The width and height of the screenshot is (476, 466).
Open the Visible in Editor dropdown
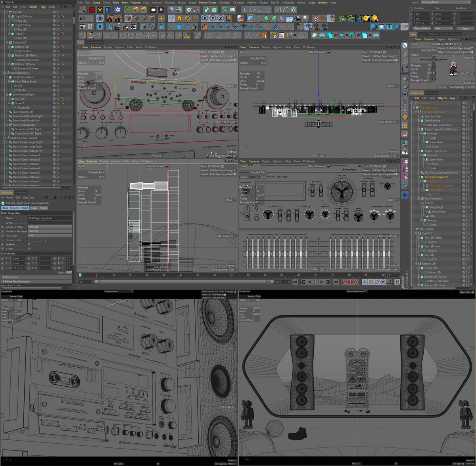[x=50, y=227]
